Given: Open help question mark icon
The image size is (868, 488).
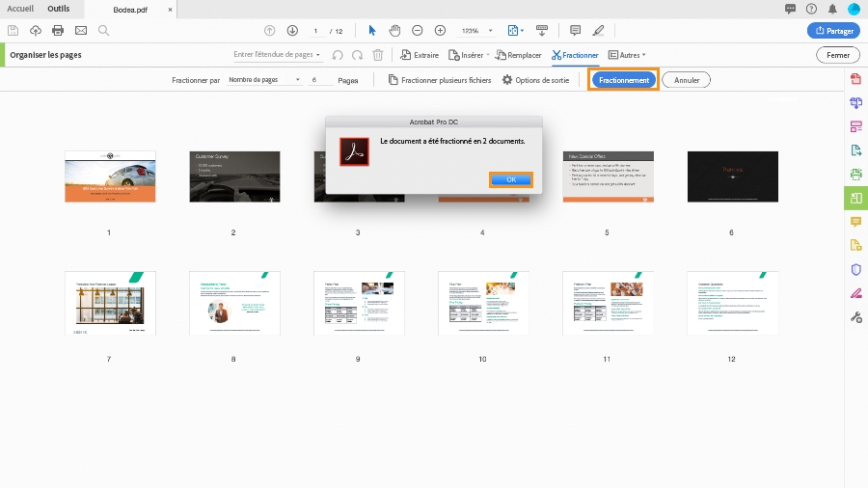Looking at the screenshot, I should [811, 9].
